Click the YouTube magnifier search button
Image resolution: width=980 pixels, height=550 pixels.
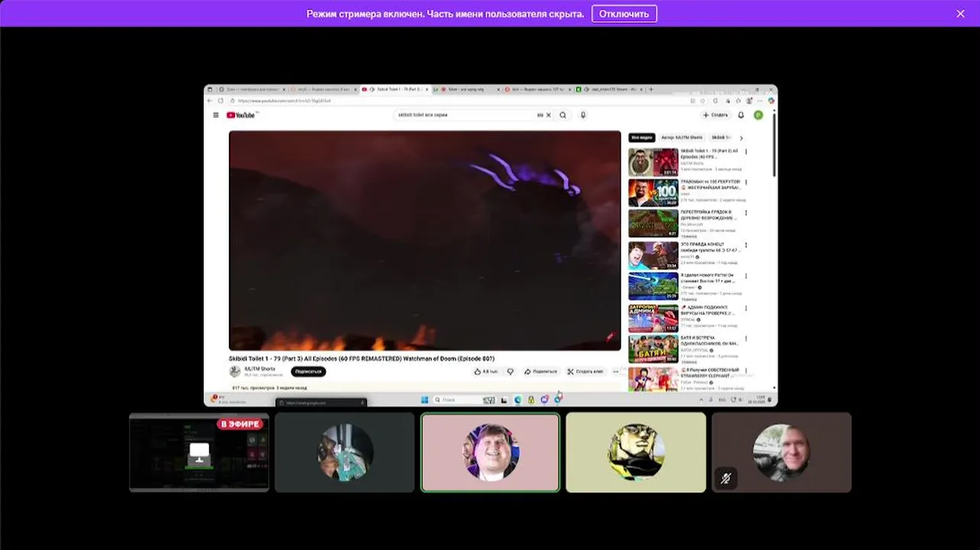563,115
